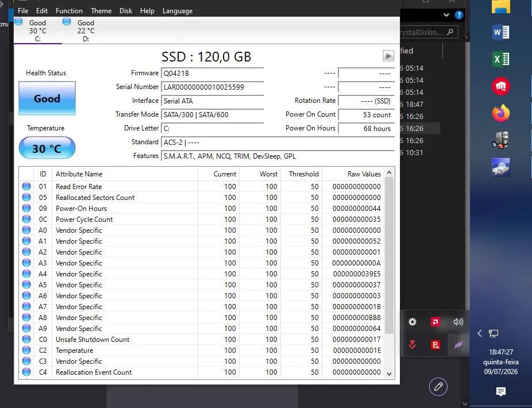Click the status orb in row A8
This screenshot has height=408, width=532.
(26, 317)
